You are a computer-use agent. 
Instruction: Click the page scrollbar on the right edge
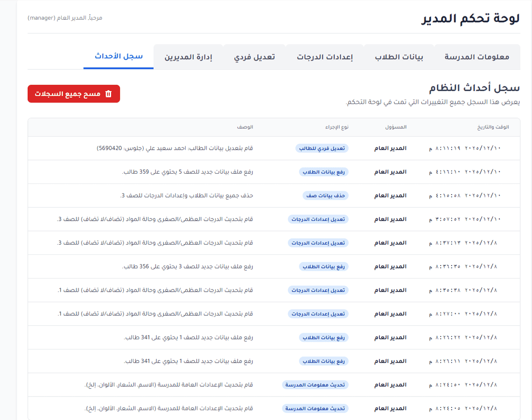(x=529, y=210)
